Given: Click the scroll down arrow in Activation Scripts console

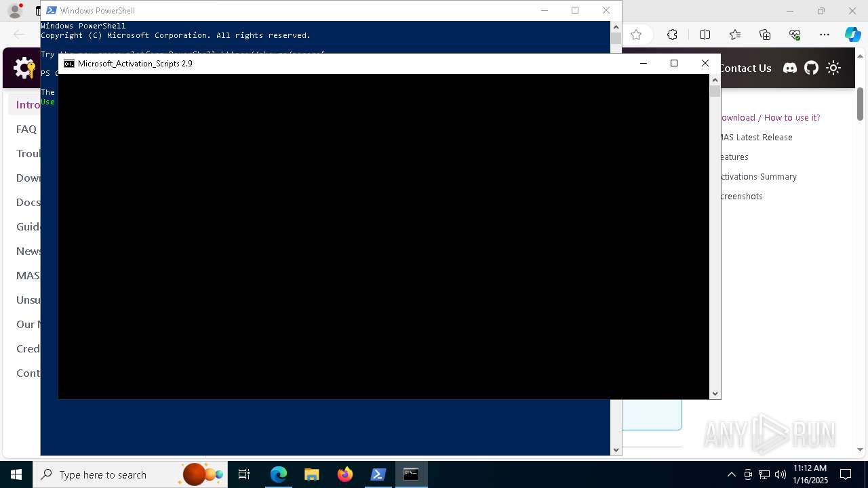Looking at the screenshot, I should point(715,393).
